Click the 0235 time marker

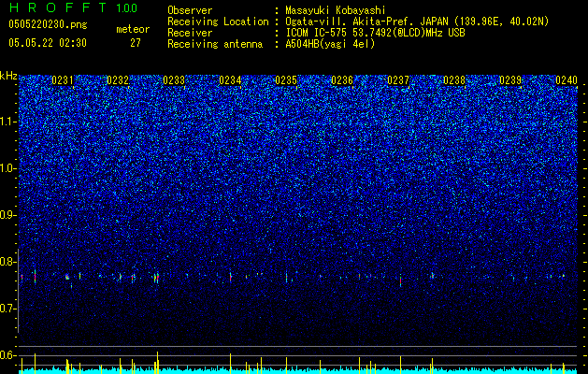[x=286, y=80]
